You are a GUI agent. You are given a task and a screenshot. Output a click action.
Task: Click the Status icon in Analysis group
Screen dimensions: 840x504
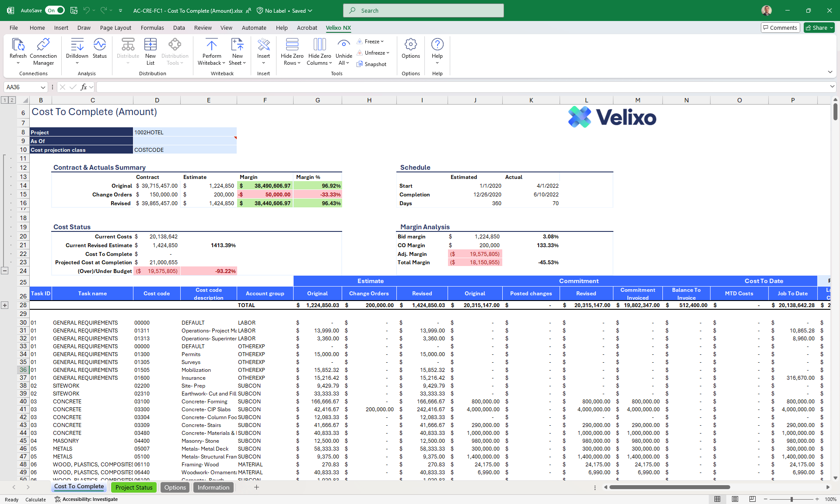pos(100,48)
